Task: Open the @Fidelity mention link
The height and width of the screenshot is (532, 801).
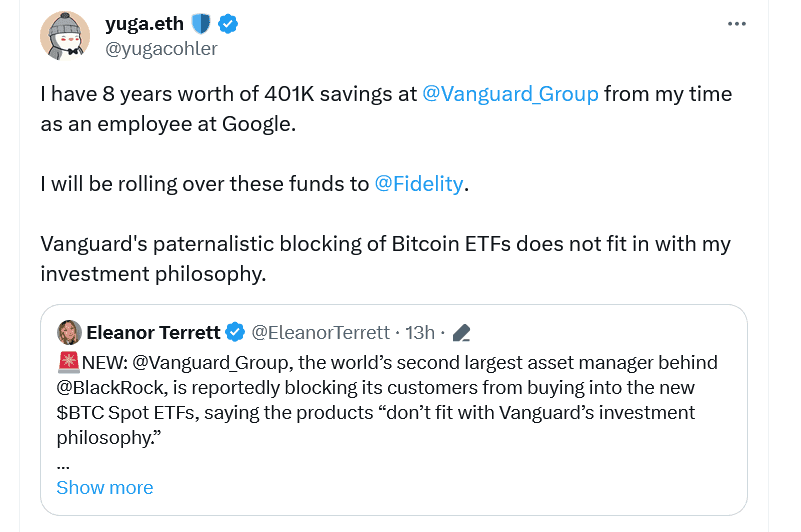Action: [x=419, y=184]
